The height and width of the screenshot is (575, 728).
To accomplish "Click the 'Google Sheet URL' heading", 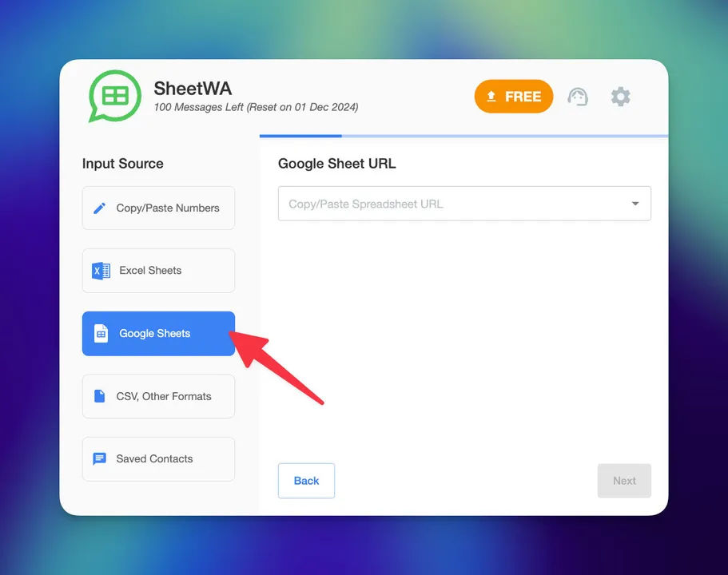I will [337, 164].
